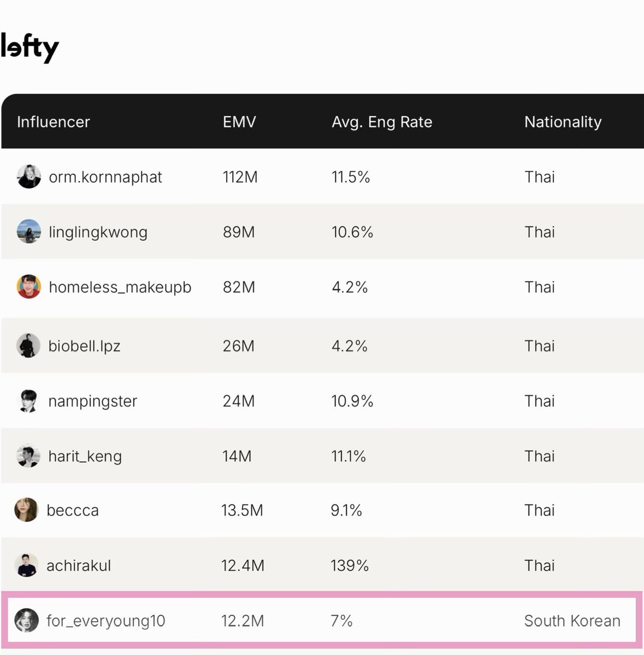Click engagement rate 139%
Screen dimensions: 644x655
coord(350,565)
